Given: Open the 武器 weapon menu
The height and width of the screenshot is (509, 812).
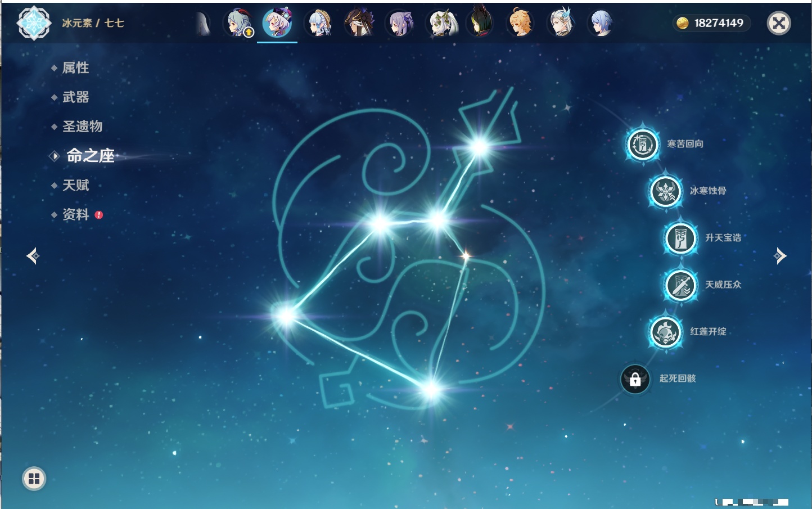Looking at the screenshot, I should coord(75,97).
